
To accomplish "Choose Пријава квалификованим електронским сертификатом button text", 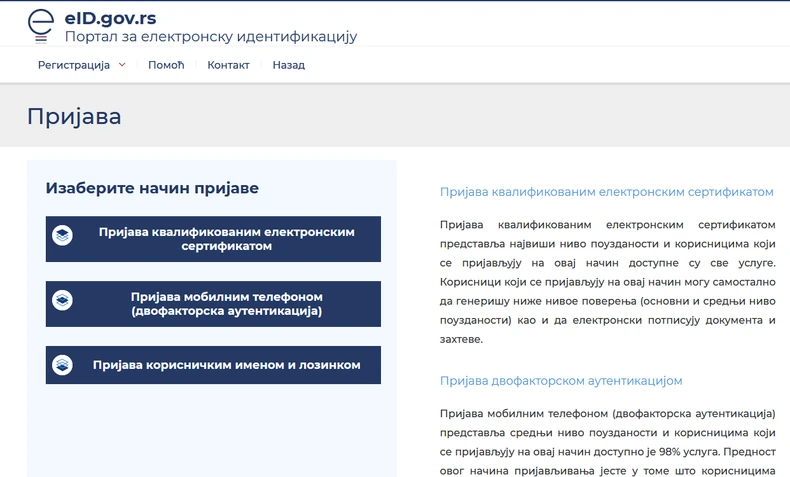I will (x=226, y=238).
